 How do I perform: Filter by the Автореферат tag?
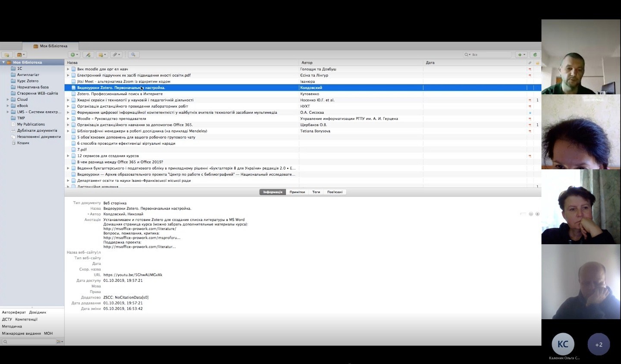pos(14,312)
